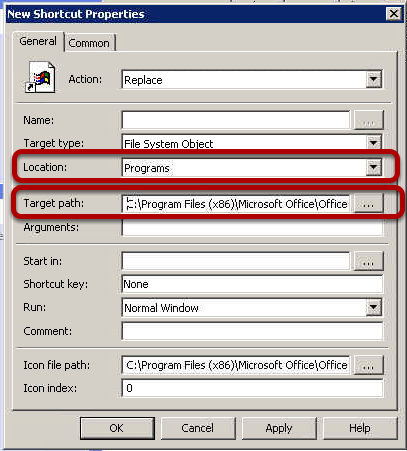Switch to the Common tab

[89, 43]
